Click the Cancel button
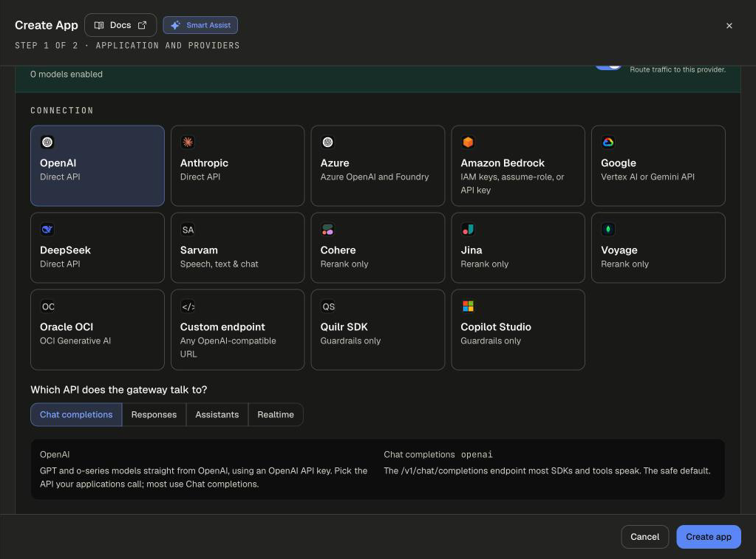Screen dimensions: 756x559 (x=644, y=536)
